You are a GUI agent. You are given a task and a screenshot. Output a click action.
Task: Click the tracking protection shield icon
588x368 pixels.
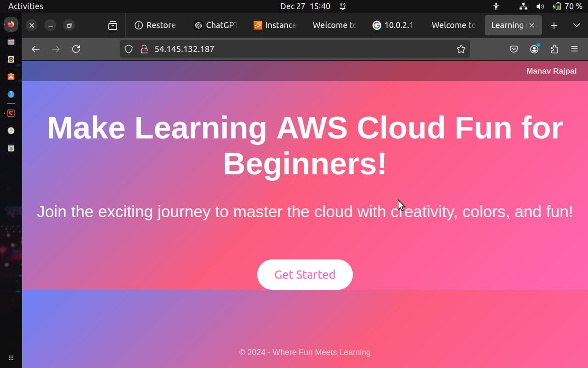coord(129,49)
